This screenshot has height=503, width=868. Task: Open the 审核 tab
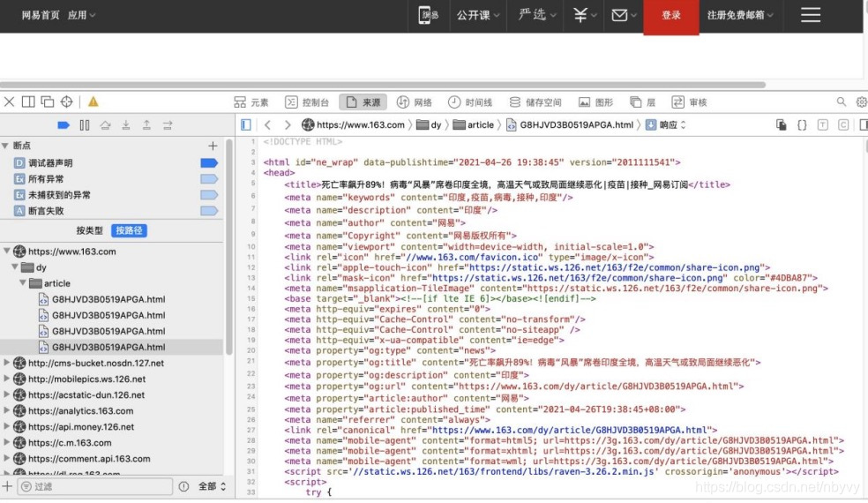(x=689, y=102)
